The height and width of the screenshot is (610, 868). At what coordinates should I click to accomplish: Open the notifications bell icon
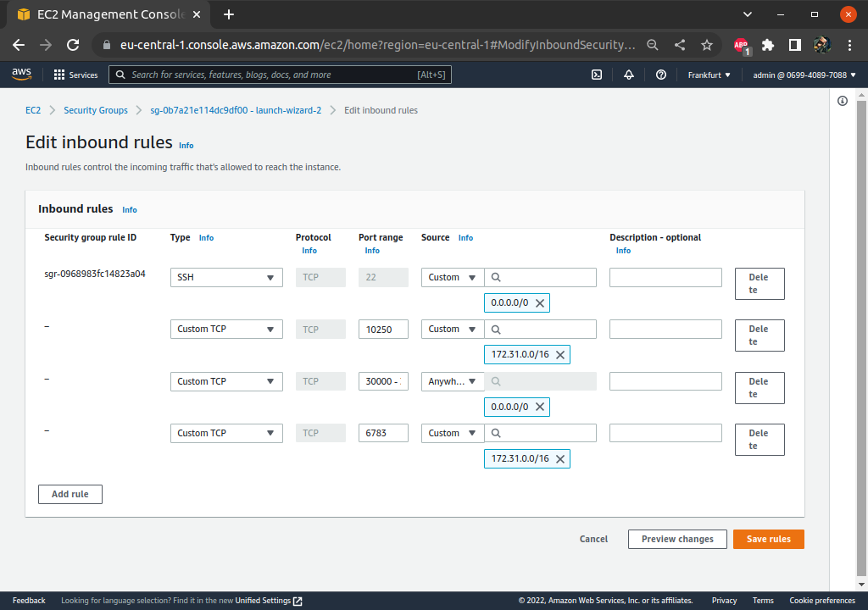629,75
